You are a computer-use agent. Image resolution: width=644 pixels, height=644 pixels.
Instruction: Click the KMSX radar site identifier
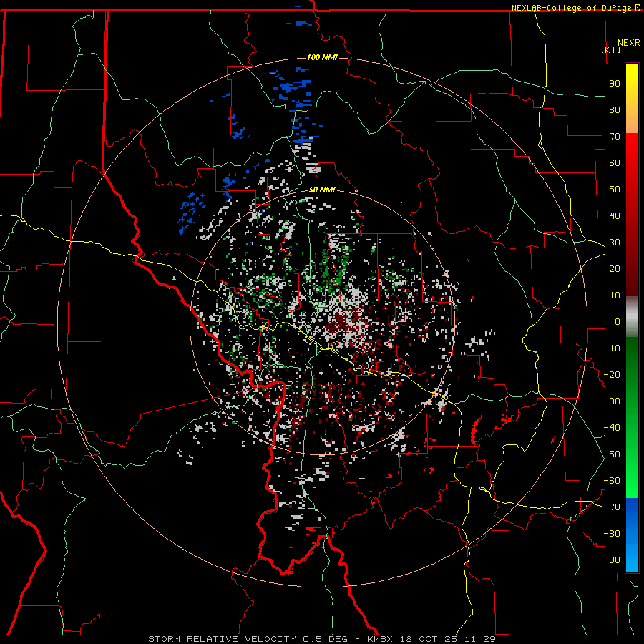[x=380, y=639]
